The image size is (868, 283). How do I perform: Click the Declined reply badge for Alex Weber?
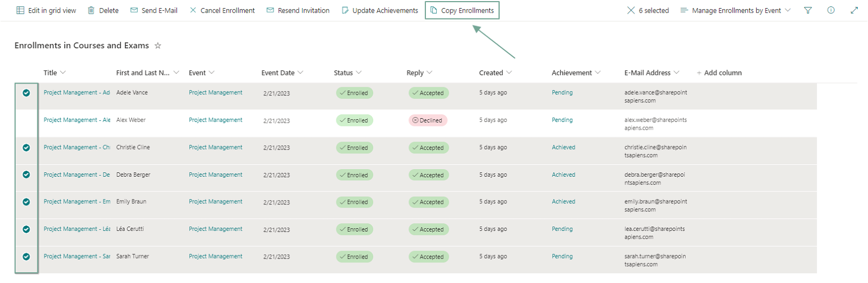(427, 120)
